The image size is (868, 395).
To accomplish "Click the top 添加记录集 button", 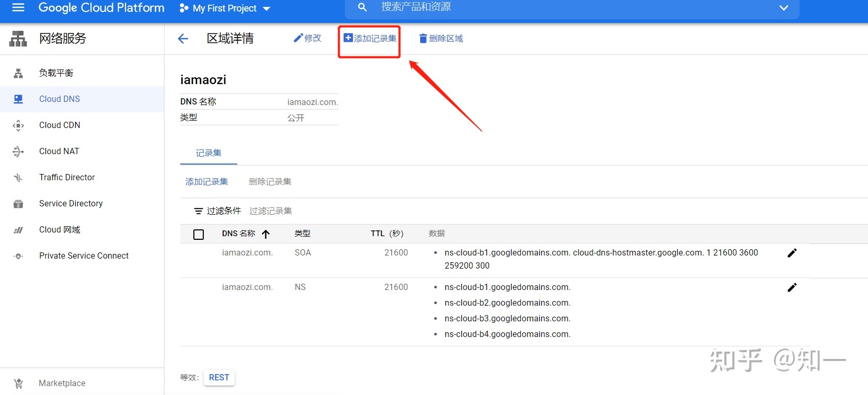I will 370,38.
